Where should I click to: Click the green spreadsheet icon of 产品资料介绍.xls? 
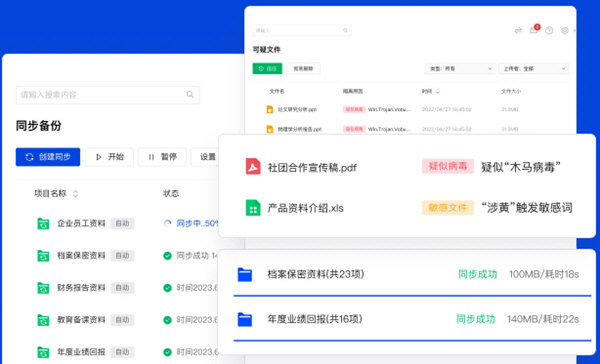click(x=253, y=208)
